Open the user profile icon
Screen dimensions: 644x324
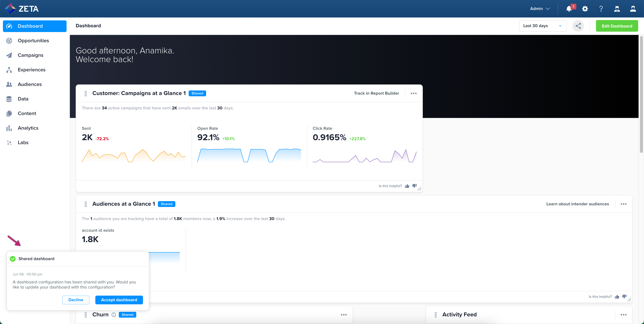click(633, 9)
